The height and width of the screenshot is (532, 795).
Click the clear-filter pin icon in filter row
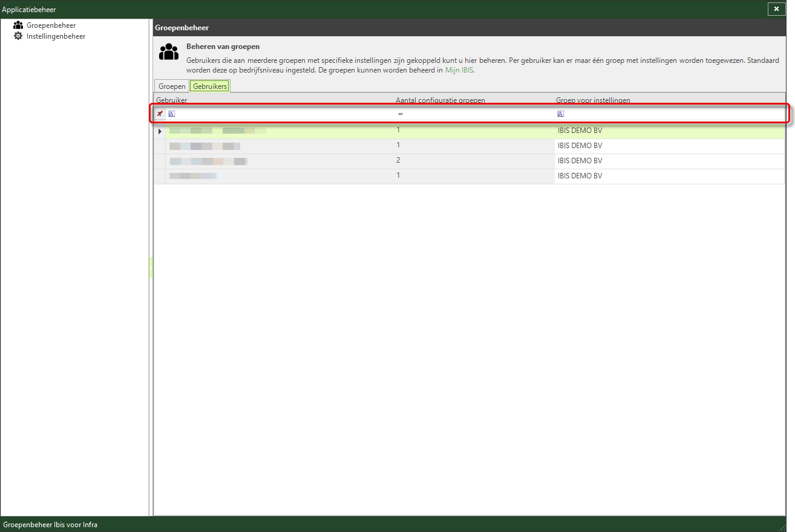[160, 114]
